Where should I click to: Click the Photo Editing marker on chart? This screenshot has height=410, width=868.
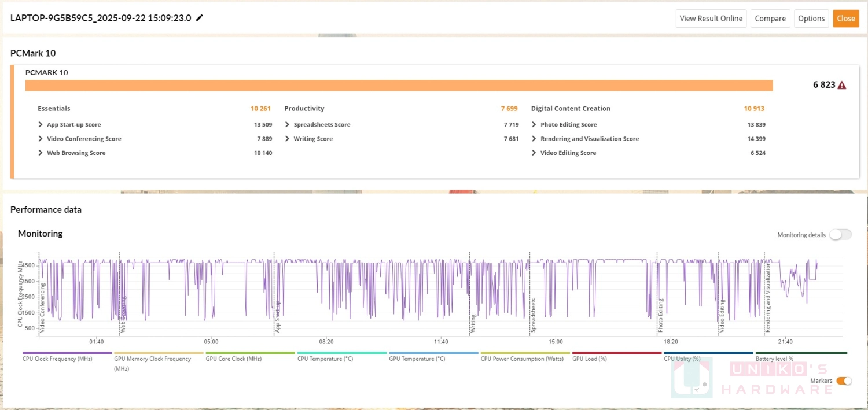pos(660,315)
